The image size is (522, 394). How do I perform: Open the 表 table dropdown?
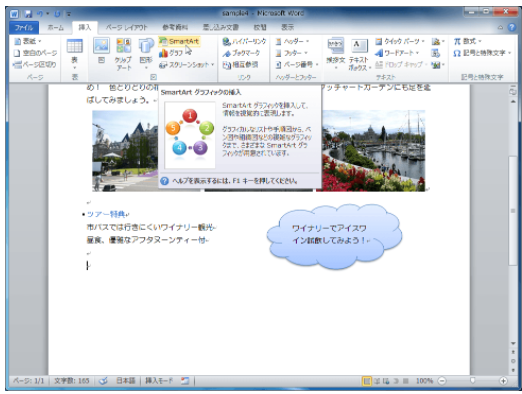tap(75, 54)
